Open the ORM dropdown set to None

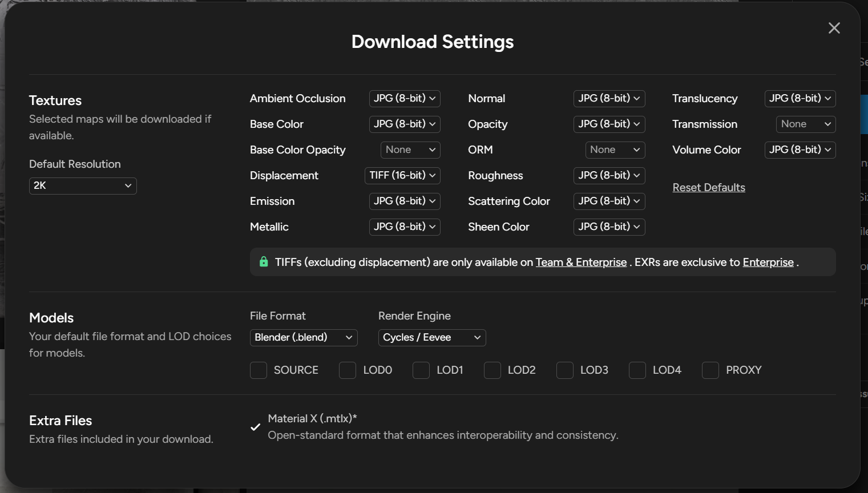pos(615,149)
